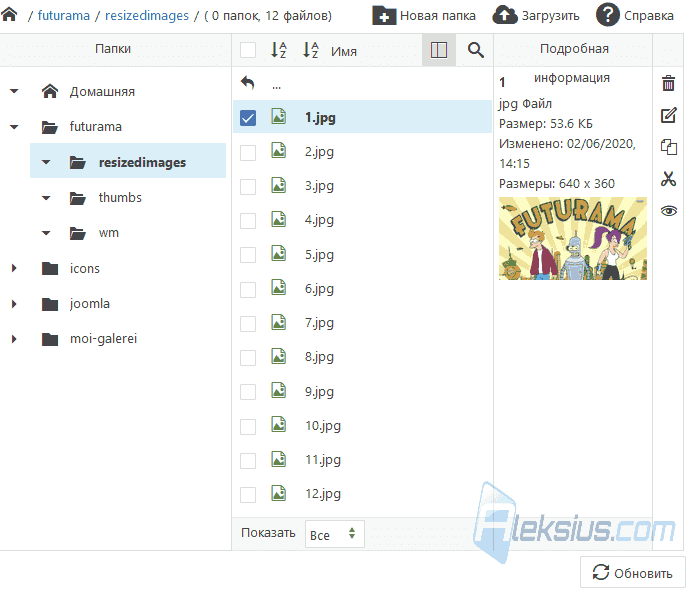The image size is (688, 591).
Task: Open the file search magnifier
Action: click(475, 50)
